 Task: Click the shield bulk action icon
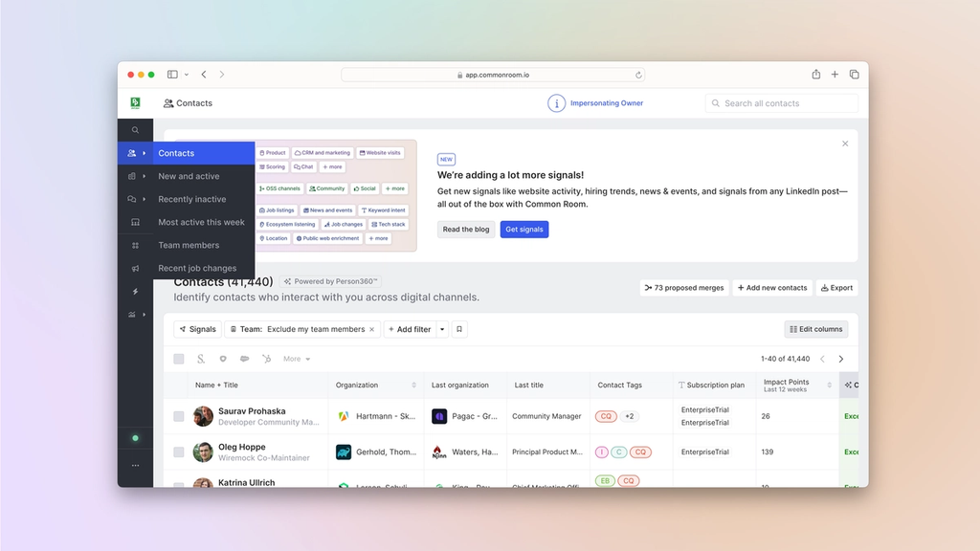pyautogui.click(x=222, y=359)
